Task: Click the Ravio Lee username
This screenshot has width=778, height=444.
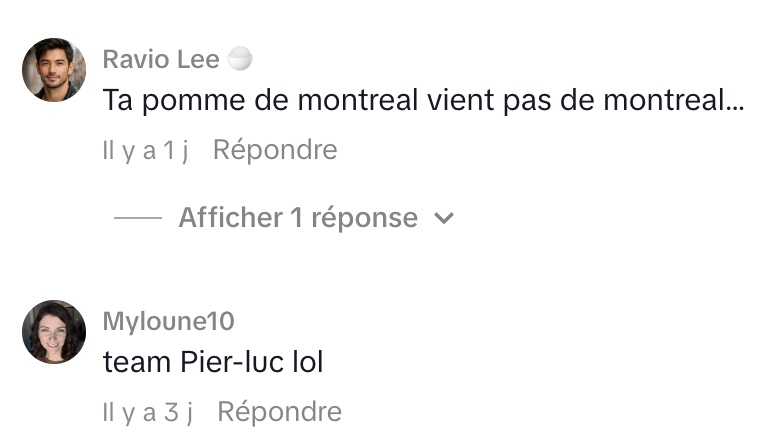Action: 161,59
